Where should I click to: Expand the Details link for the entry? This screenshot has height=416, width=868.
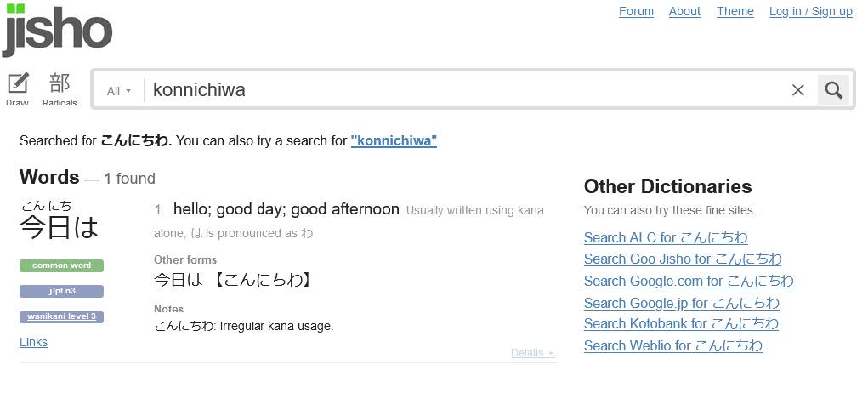[532, 353]
